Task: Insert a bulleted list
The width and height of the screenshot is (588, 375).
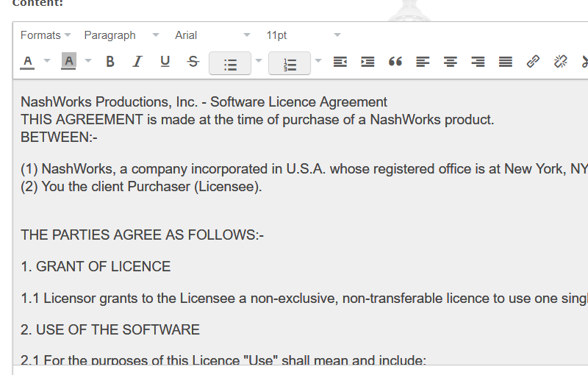Action: pos(230,63)
